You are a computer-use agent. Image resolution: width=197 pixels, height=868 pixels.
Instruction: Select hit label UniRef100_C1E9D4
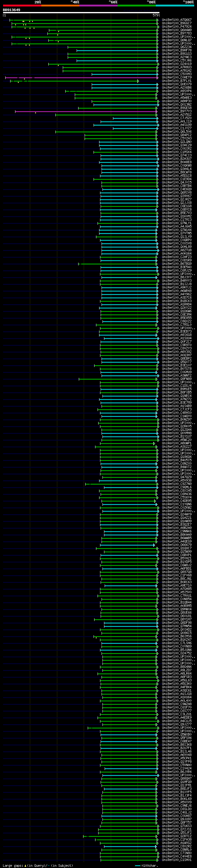(x=177, y=179)
